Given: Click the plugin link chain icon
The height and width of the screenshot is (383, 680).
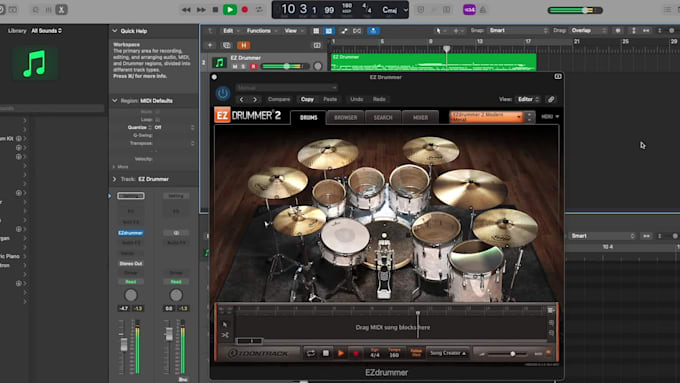Looking at the screenshot, I should coord(551,99).
